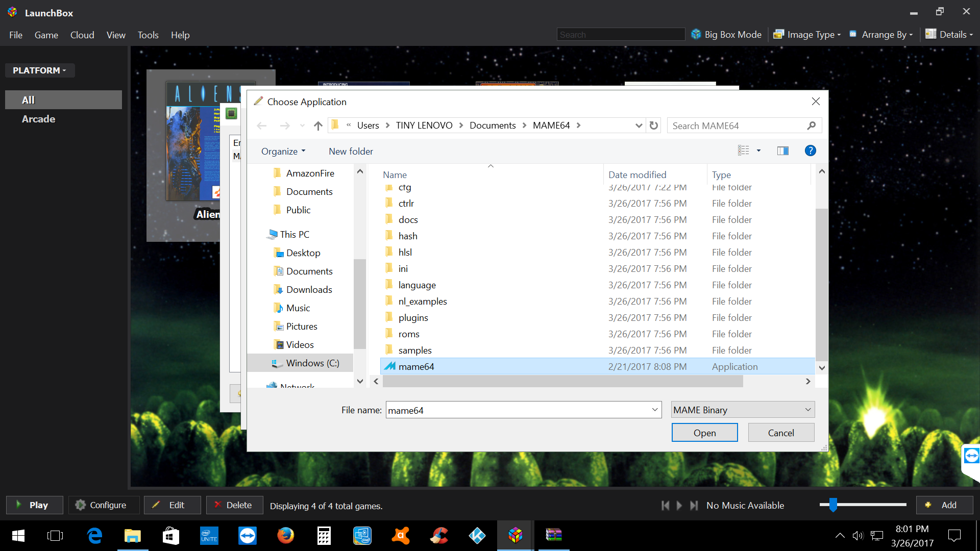Open the MAME Binary file type dropdown
The height and width of the screenshot is (551, 980).
pyautogui.click(x=743, y=410)
